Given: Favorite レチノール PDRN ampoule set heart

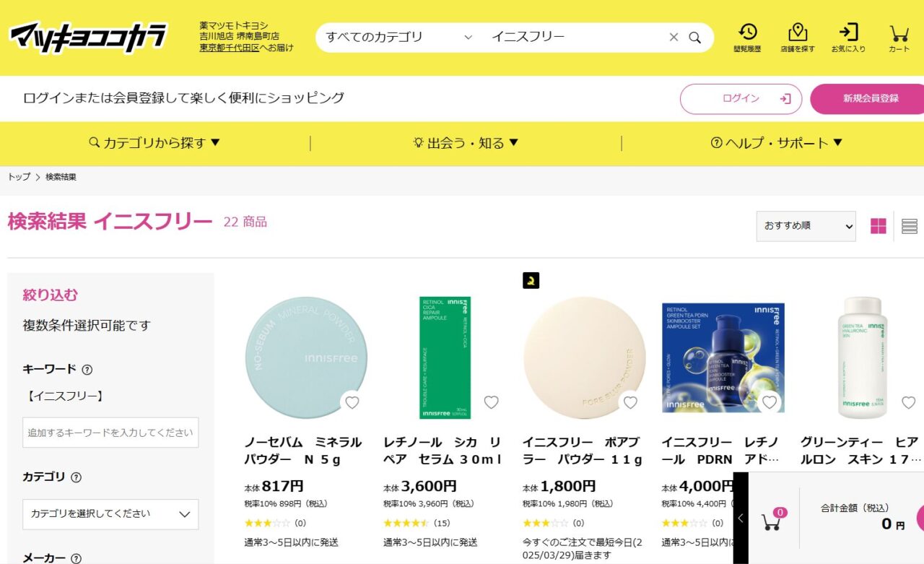Looking at the screenshot, I should click(x=770, y=402).
